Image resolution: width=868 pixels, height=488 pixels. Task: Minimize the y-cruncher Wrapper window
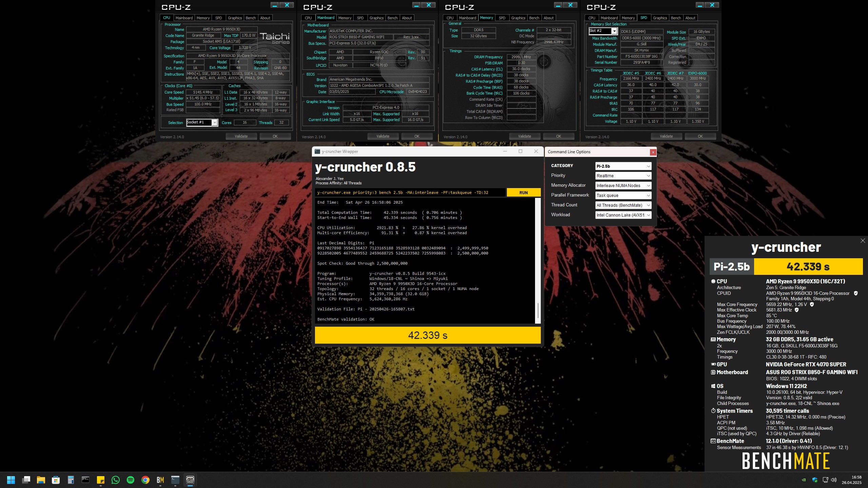(505, 151)
